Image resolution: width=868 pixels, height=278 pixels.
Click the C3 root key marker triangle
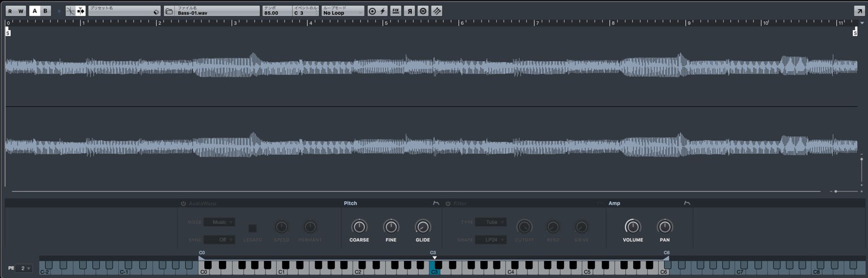point(434,258)
